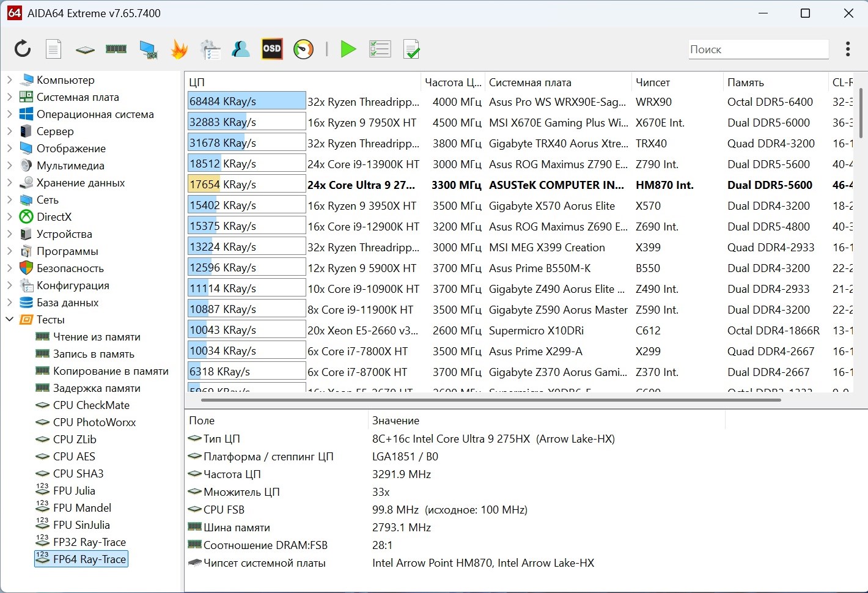This screenshot has width=868, height=593.
Task: Click the horizontal scrollbar under results
Action: [490, 400]
